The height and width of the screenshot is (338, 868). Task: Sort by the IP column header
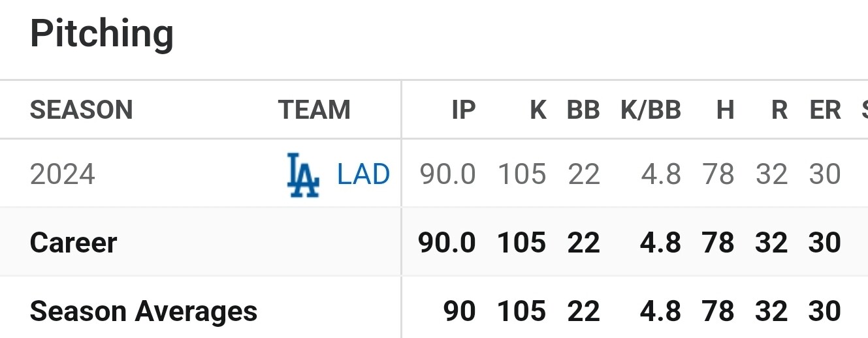pyautogui.click(x=463, y=110)
